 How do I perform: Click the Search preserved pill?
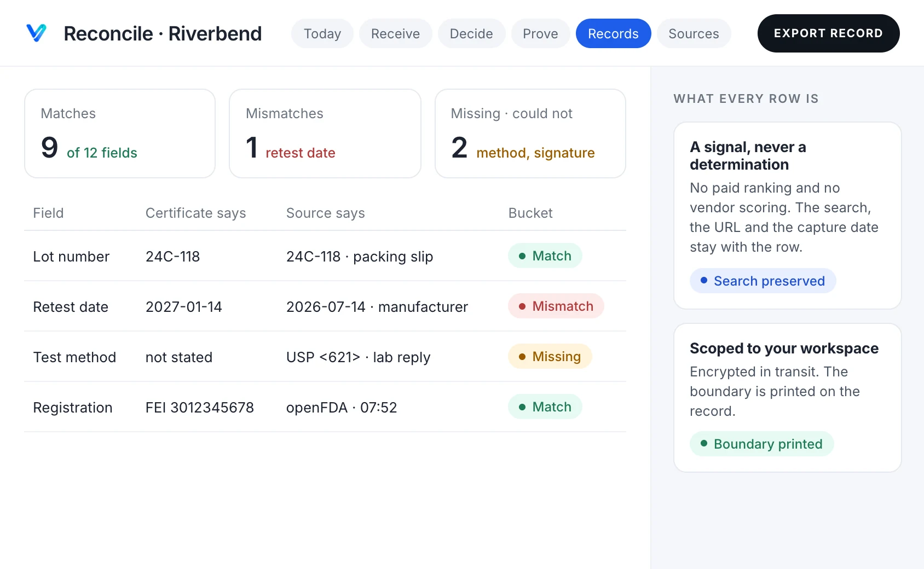pyautogui.click(x=763, y=281)
